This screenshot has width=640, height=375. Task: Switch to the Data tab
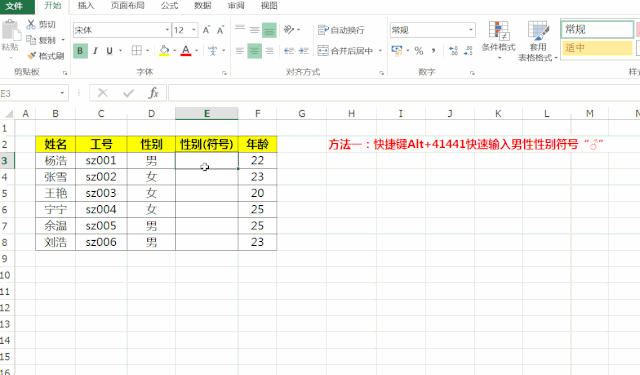[x=202, y=6]
